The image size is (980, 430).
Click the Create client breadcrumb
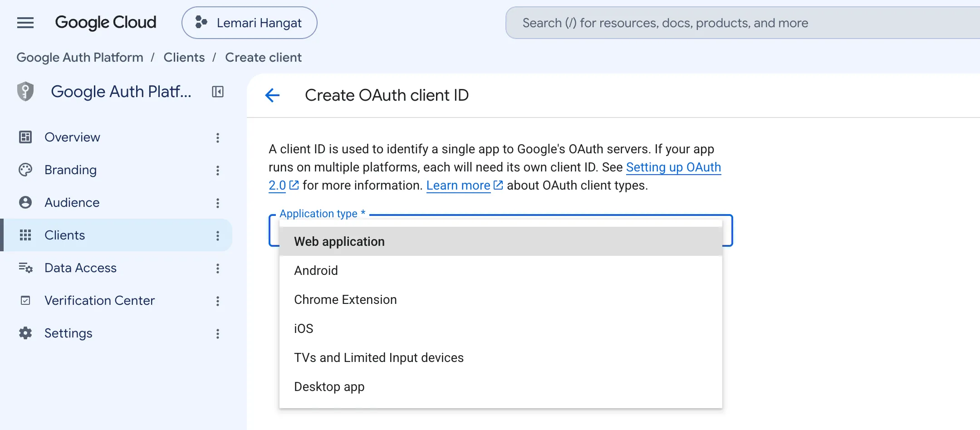263,58
